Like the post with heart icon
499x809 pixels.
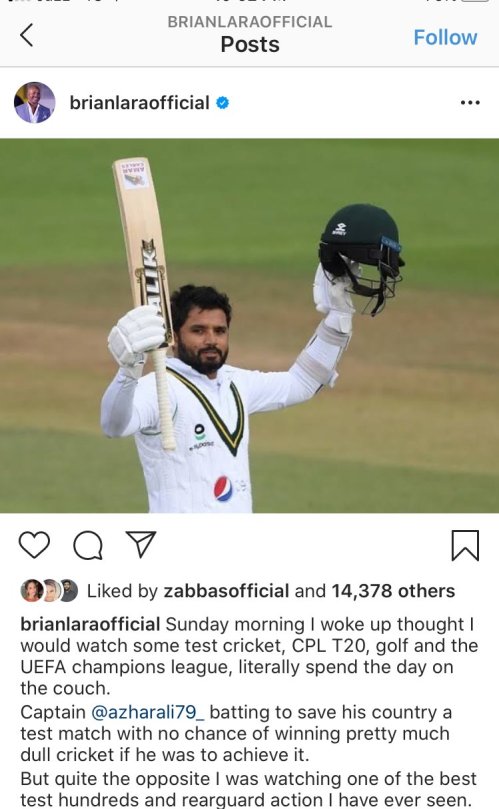click(34, 544)
